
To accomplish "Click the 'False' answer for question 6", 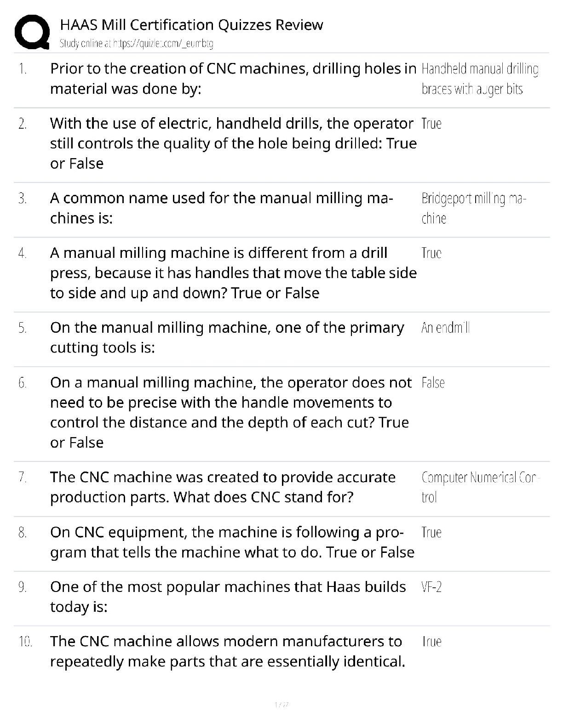I will (x=433, y=383).
